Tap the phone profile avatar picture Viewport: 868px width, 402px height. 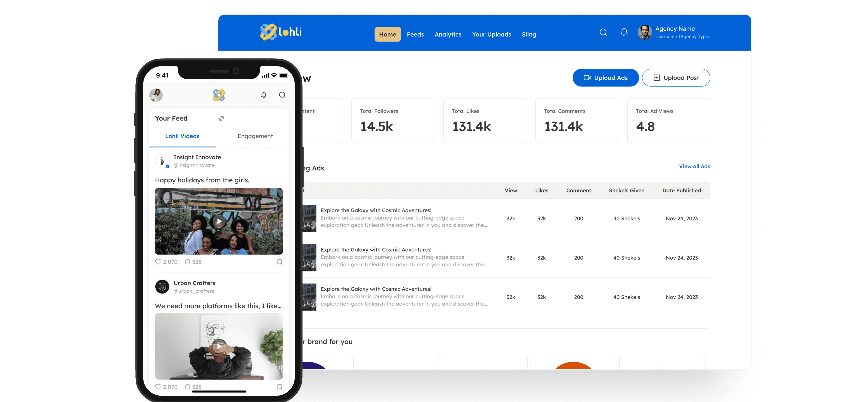156,95
